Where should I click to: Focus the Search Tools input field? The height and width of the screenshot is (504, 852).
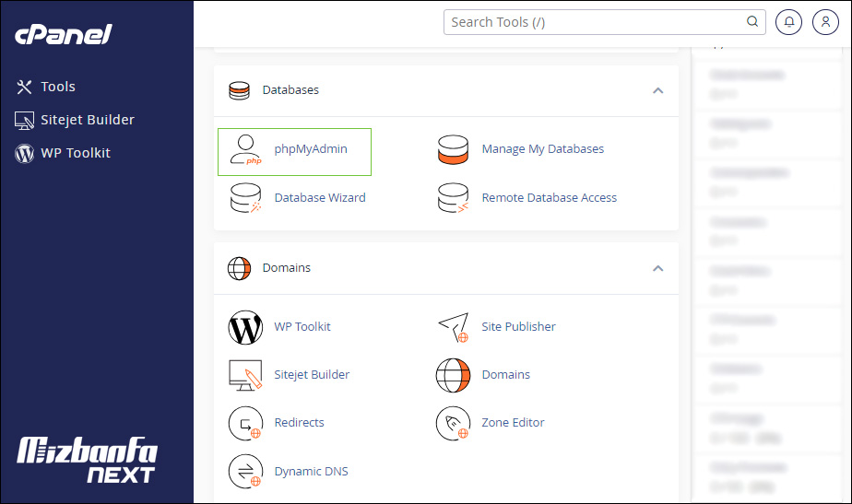[605, 22]
